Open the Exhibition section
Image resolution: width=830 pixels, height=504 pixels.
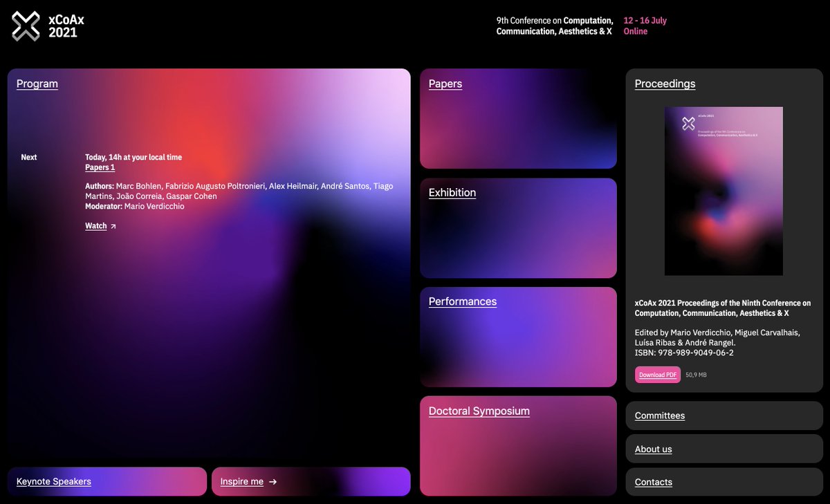click(x=452, y=192)
